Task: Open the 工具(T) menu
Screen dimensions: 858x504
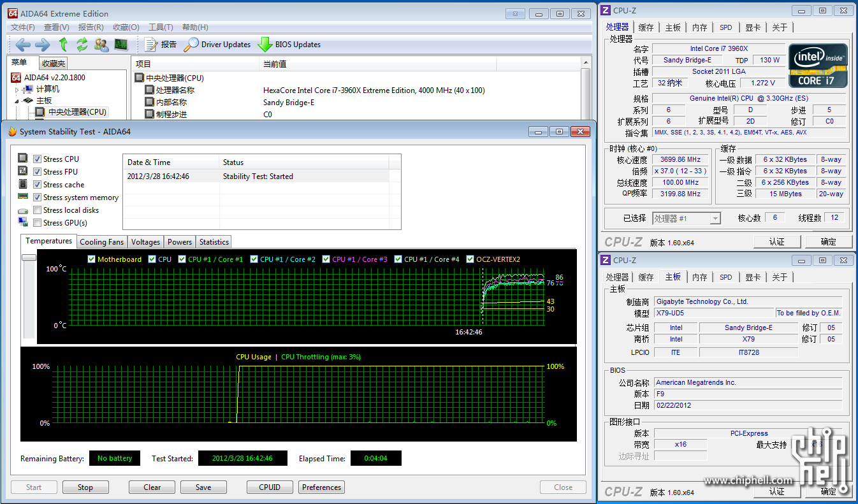Action: [161, 27]
